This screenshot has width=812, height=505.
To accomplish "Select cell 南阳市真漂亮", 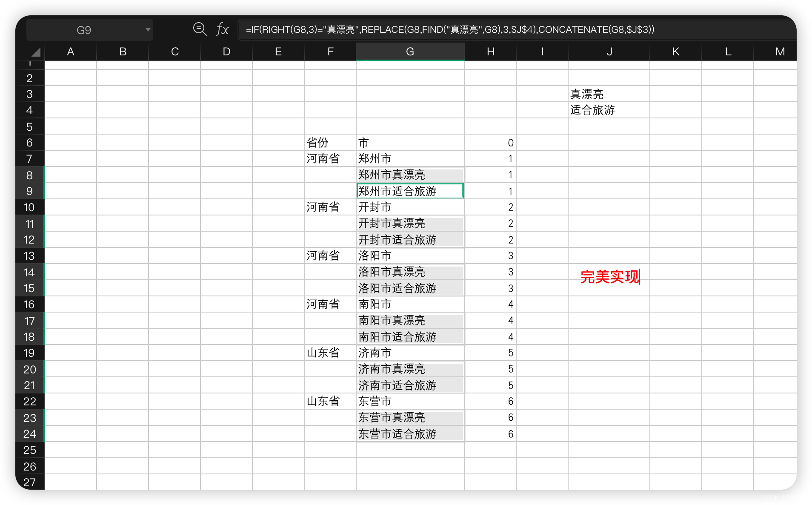I will pos(410,321).
